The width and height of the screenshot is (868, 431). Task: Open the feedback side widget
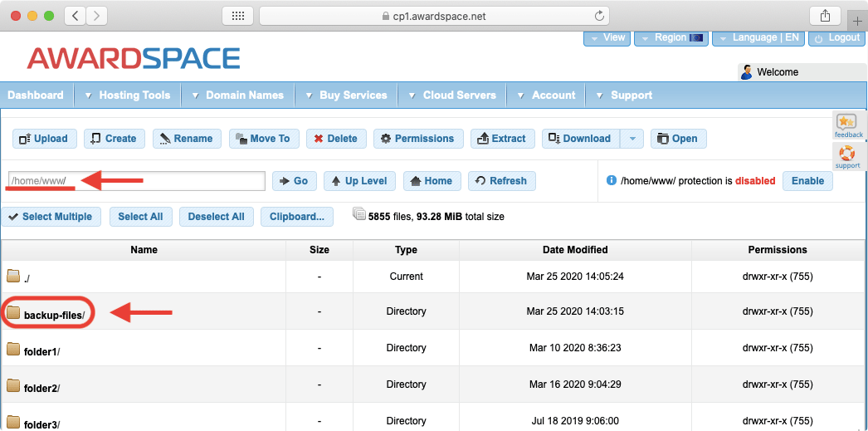pyautogui.click(x=848, y=126)
